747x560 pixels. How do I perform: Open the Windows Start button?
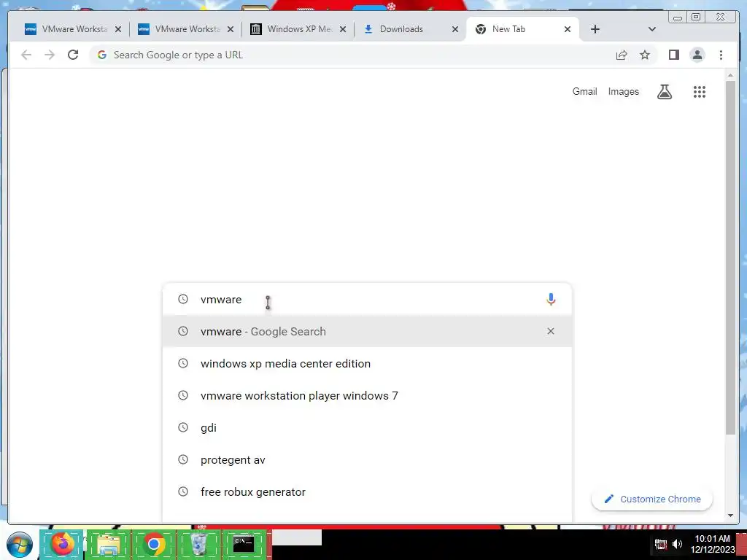coord(20,544)
